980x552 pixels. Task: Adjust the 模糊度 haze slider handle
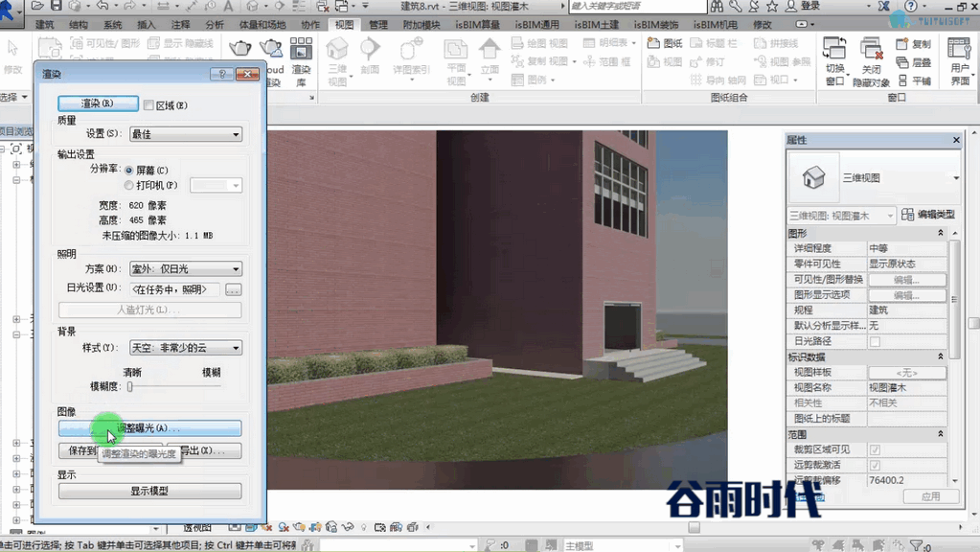point(130,386)
